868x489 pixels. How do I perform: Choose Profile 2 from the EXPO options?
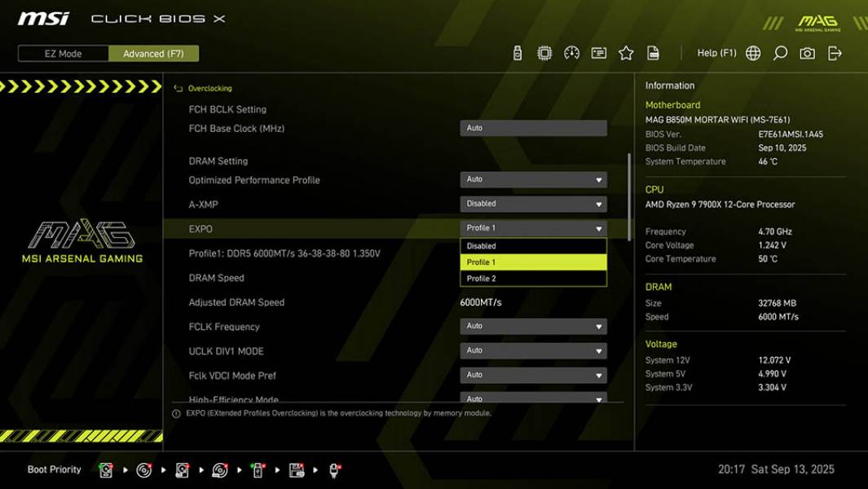pos(534,278)
